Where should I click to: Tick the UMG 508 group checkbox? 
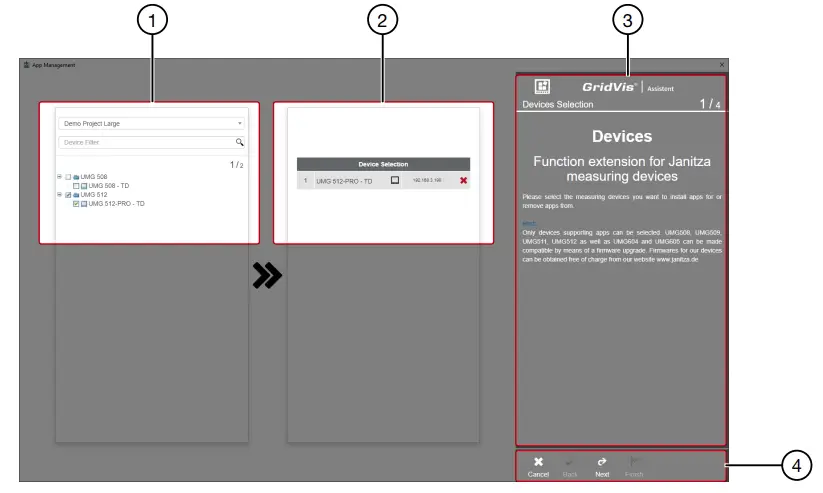[68, 177]
